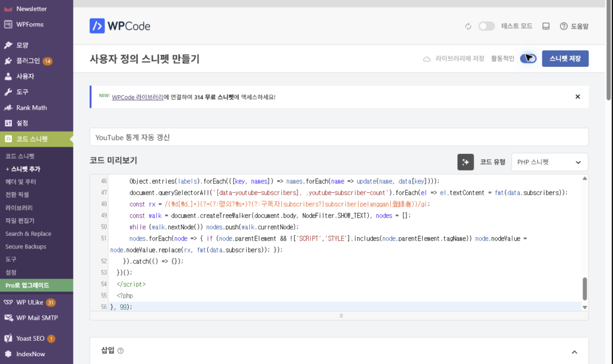Click the refresh arrows icon near test mode
The height and width of the screenshot is (364, 613).
tap(468, 26)
